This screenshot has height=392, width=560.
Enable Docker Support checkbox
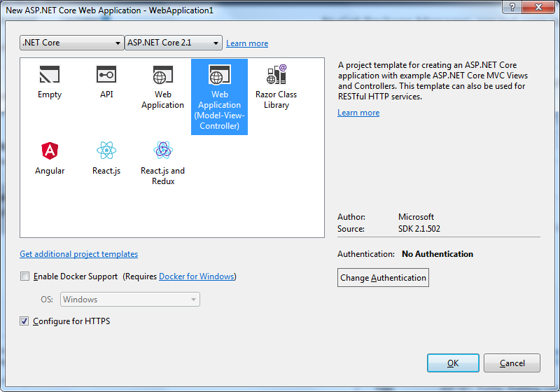[24, 276]
